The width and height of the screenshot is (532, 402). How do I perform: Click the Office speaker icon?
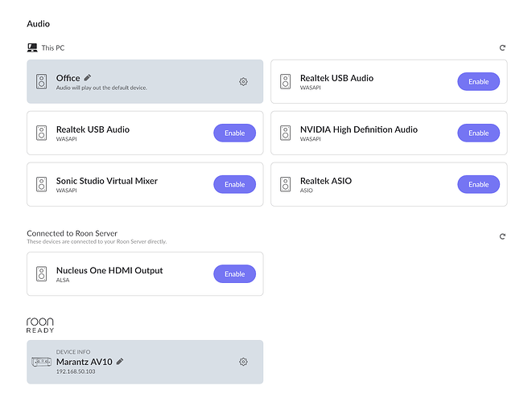(42, 82)
